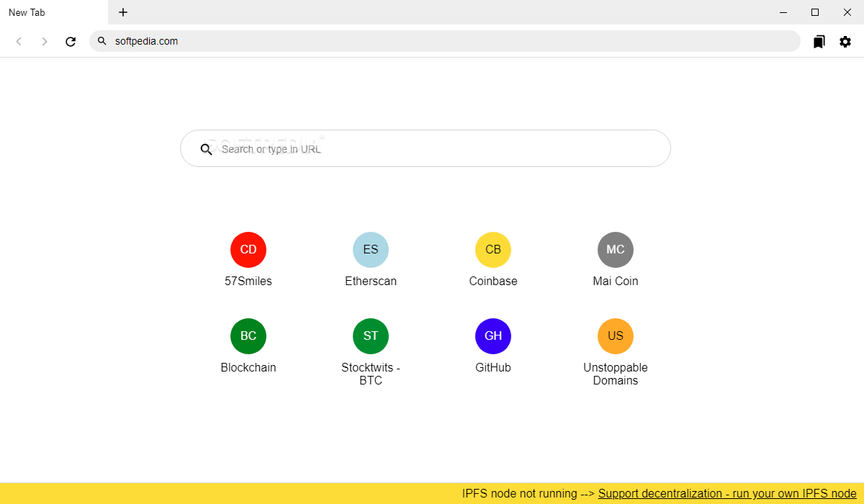Open the gray MC Mai Coin shortcut

[x=616, y=250]
